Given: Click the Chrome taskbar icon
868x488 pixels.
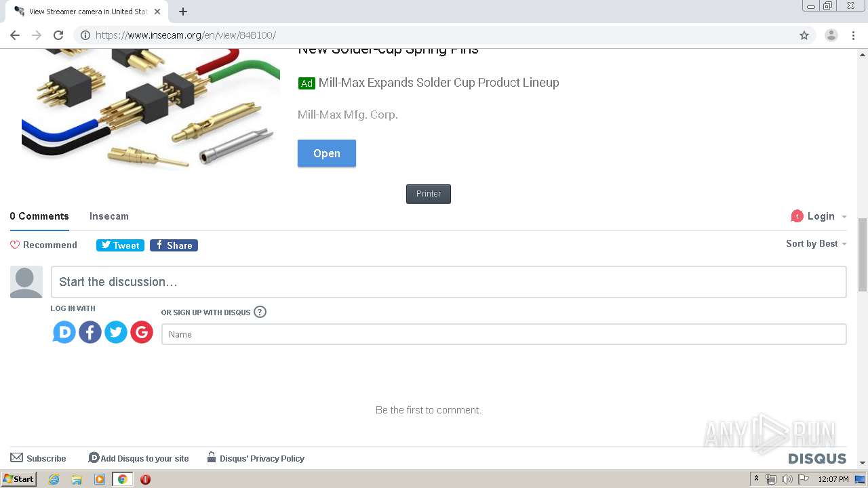Looking at the screenshot, I should pos(122,479).
